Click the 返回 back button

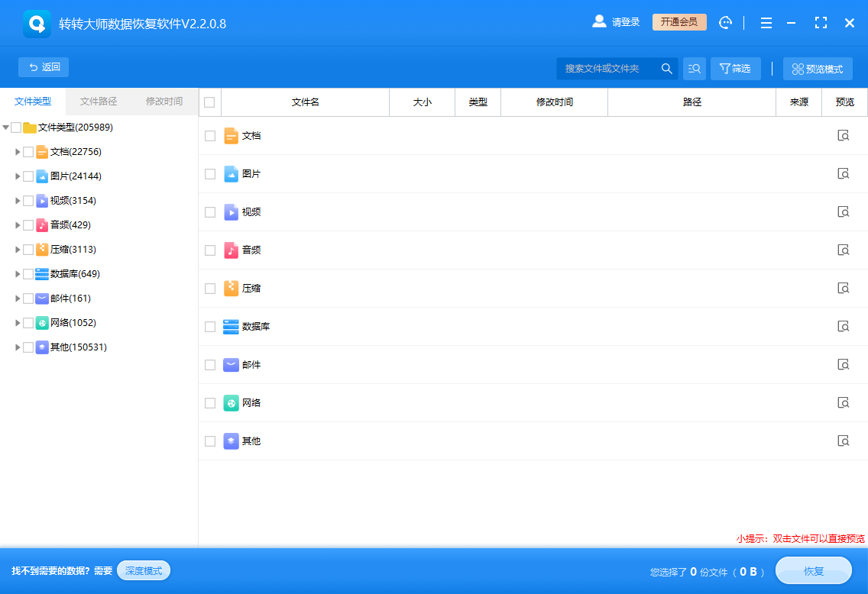[x=44, y=67]
